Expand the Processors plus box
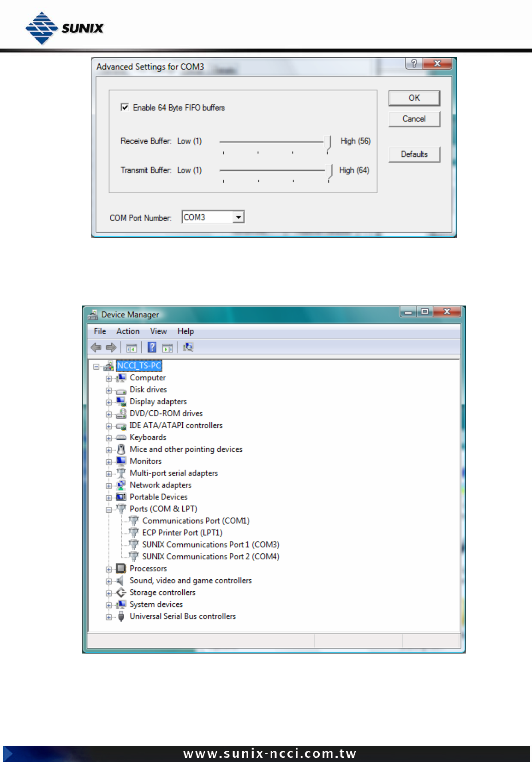 pyautogui.click(x=109, y=570)
